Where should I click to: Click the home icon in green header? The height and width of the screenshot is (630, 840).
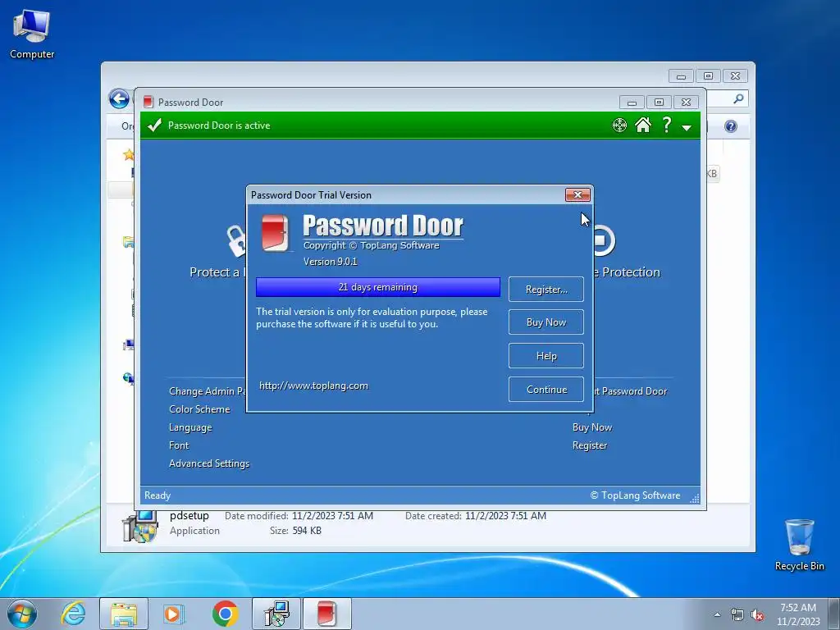point(643,126)
